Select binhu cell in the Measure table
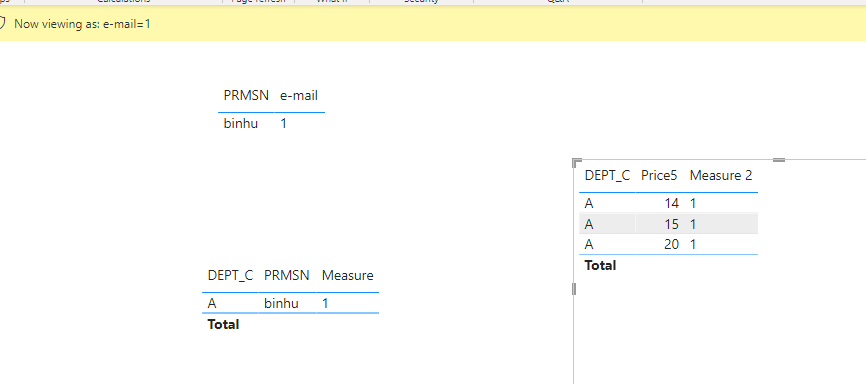The height and width of the screenshot is (384, 866). [281, 303]
